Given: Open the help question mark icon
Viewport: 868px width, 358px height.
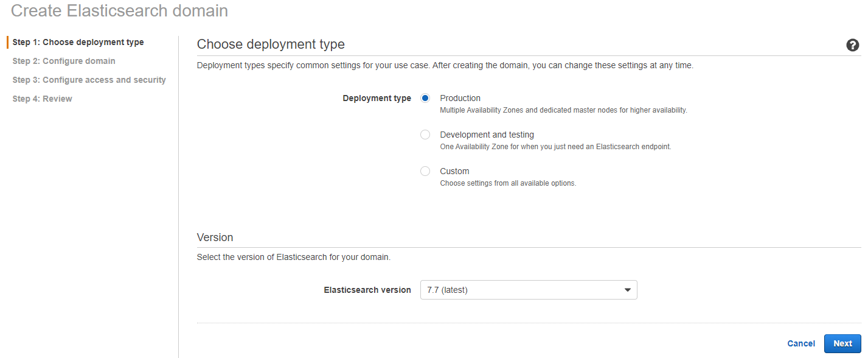Looking at the screenshot, I should click(852, 45).
